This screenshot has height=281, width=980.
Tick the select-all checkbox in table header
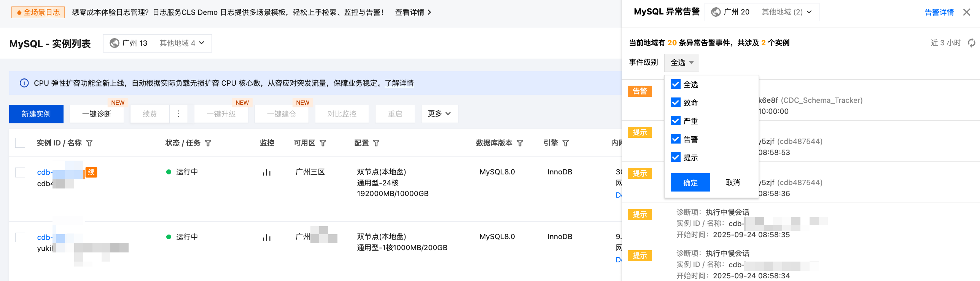[20, 143]
